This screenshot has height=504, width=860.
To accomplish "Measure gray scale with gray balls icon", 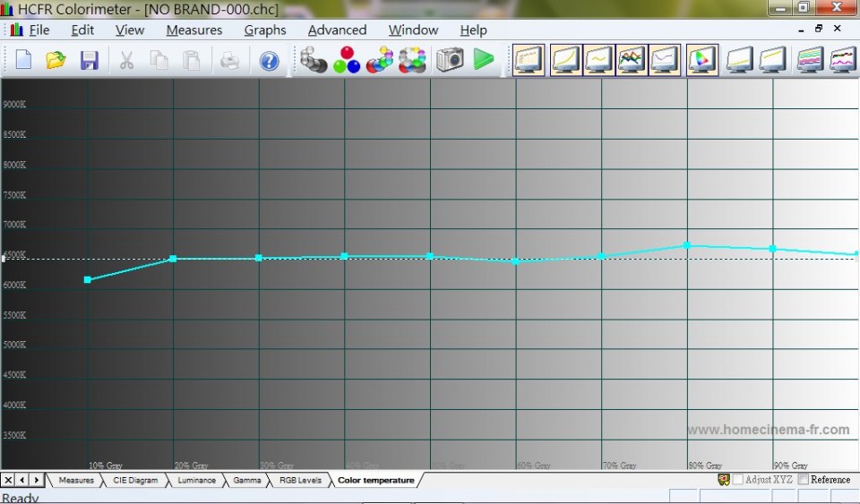I will [x=314, y=60].
